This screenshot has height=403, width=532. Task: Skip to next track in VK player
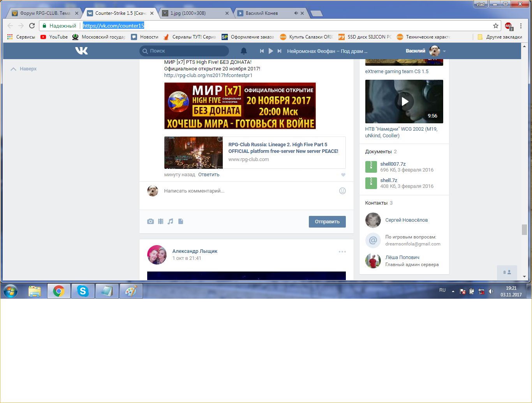[279, 51]
